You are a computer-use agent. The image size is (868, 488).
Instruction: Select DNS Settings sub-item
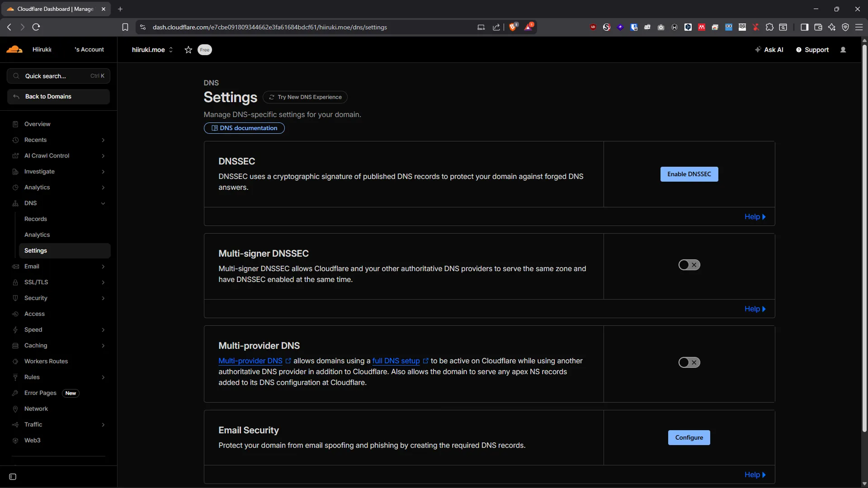pos(65,251)
